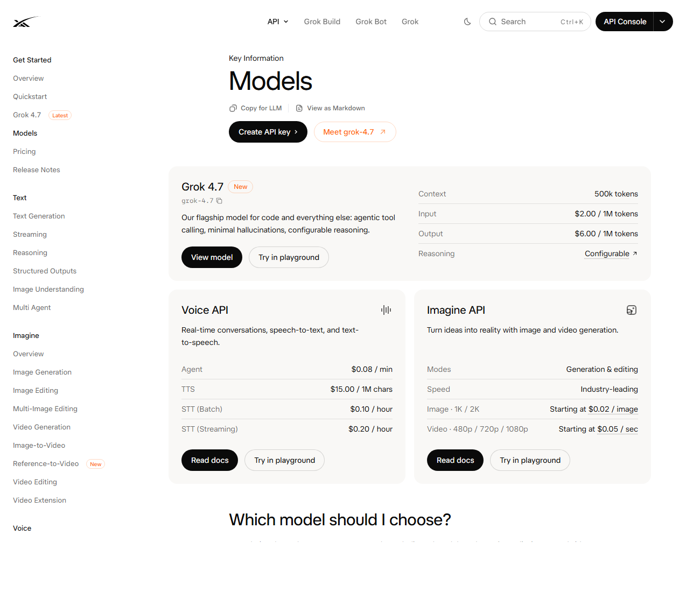Click the Imagine API image icon
Viewport: 700px width, 592px height.
coord(632,310)
